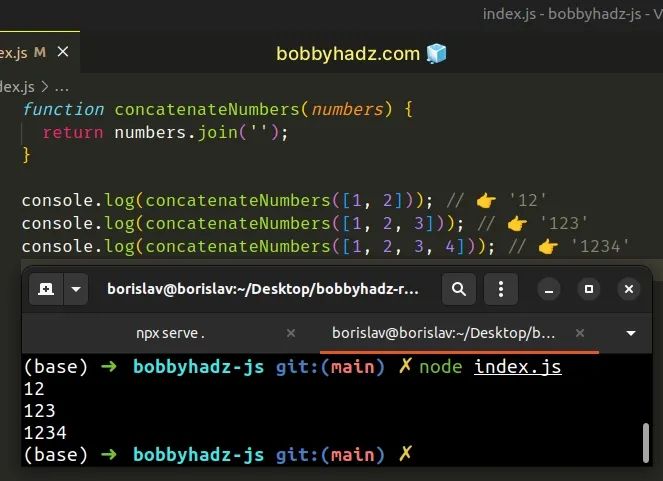Image resolution: width=663 pixels, height=481 pixels.
Task: Expand the terminal tab list dropdown
Action: (x=631, y=333)
